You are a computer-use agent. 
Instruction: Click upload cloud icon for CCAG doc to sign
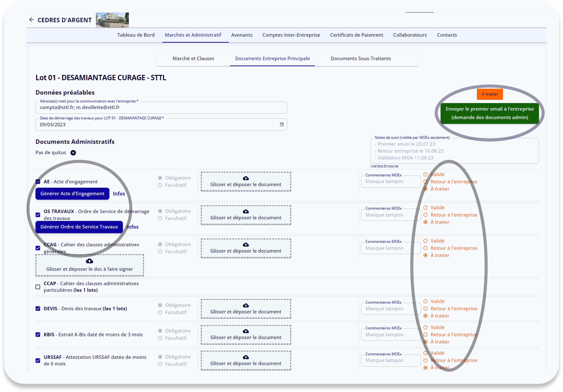pos(89,261)
